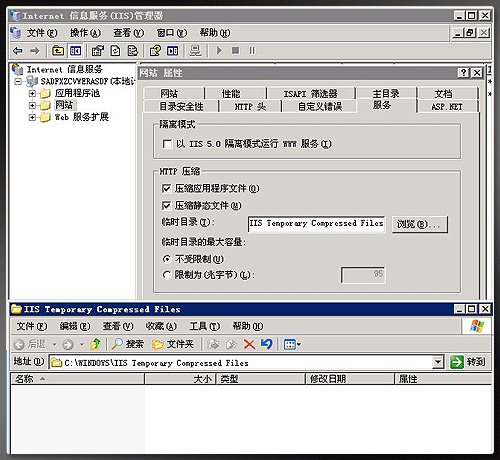Switch to 性能 tab

click(x=236, y=94)
